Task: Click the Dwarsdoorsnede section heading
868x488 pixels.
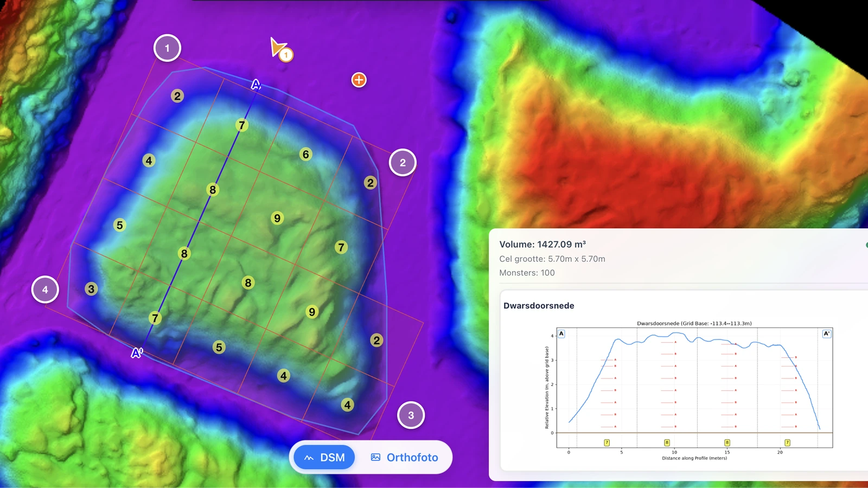Action: 539,306
